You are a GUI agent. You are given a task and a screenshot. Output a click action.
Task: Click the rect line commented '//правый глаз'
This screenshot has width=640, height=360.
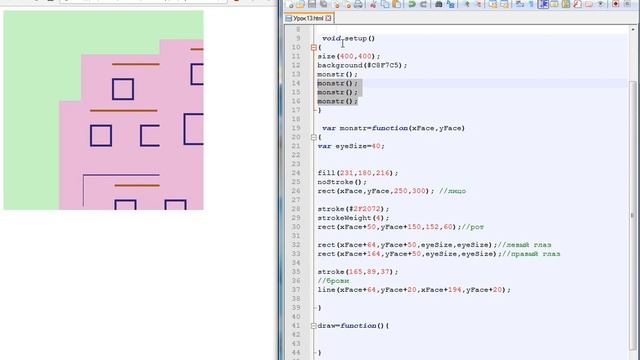point(439,254)
